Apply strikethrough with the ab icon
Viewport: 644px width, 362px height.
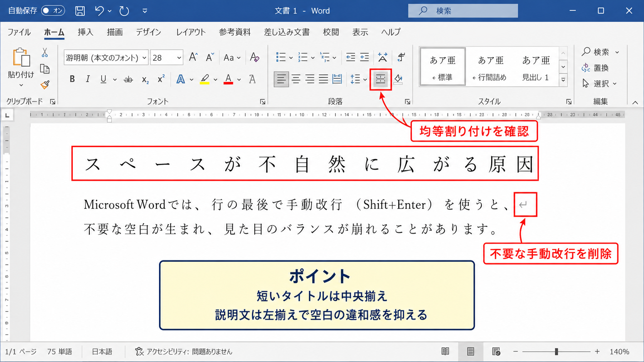click(x=128, y=80)
